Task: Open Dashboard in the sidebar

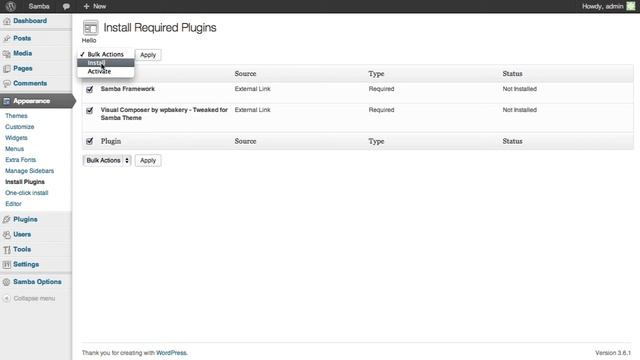Action: point(30,21)
